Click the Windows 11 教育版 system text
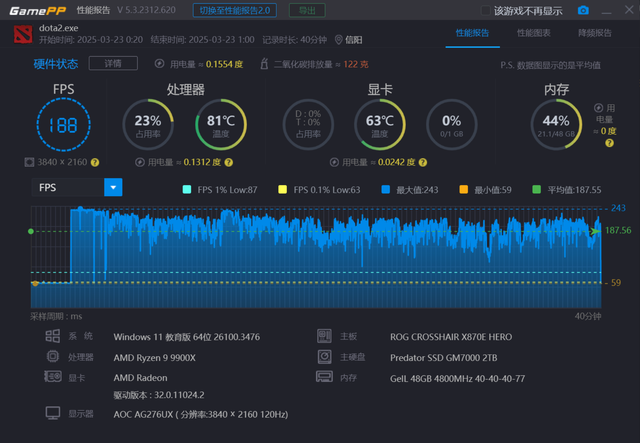640x443 pixels. tap(187, 337)
